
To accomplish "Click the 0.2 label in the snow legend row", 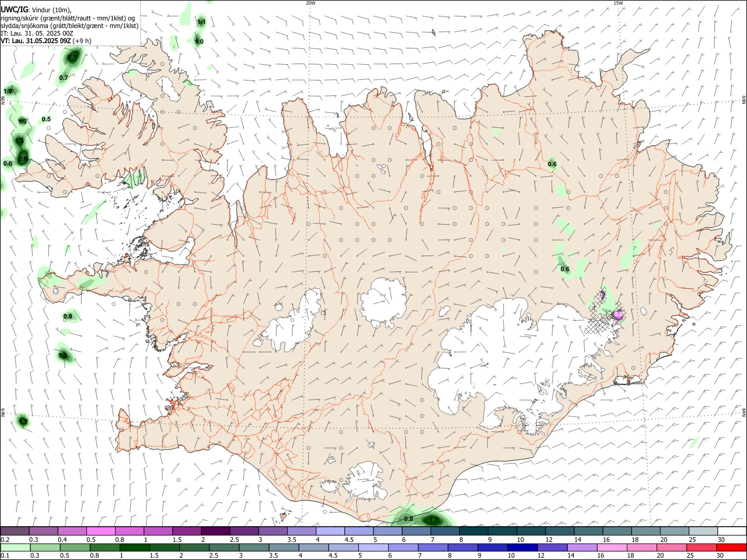I will (5, 540).
